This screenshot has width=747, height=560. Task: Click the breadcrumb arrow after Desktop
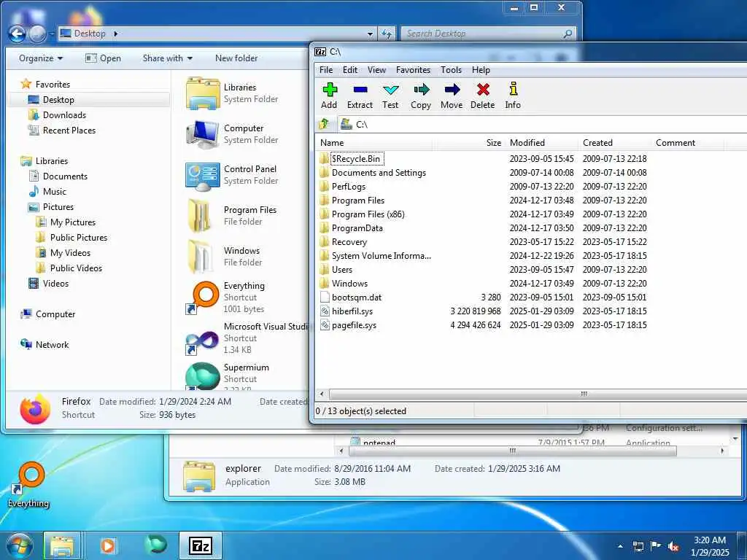(x=115, y=34)
